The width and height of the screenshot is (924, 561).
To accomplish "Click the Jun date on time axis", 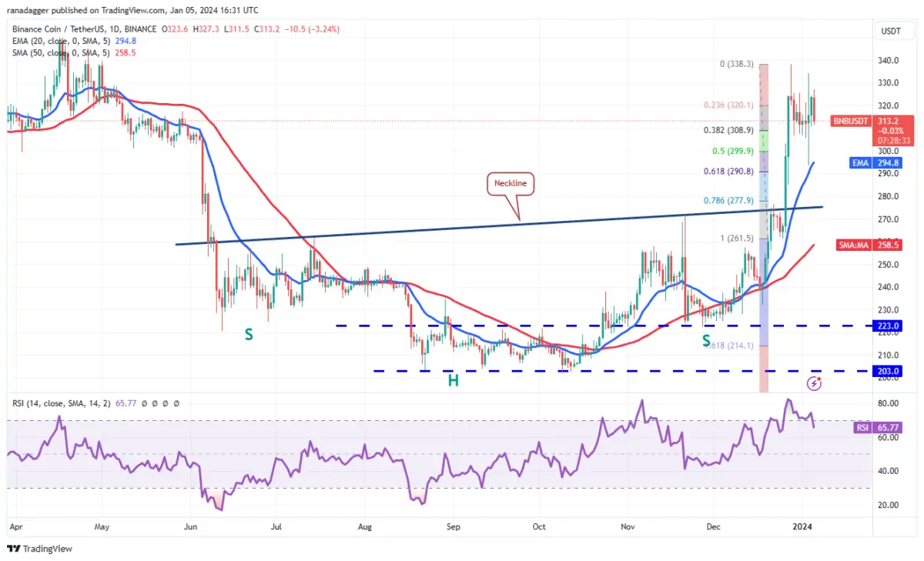I will (x=192, y=527).
